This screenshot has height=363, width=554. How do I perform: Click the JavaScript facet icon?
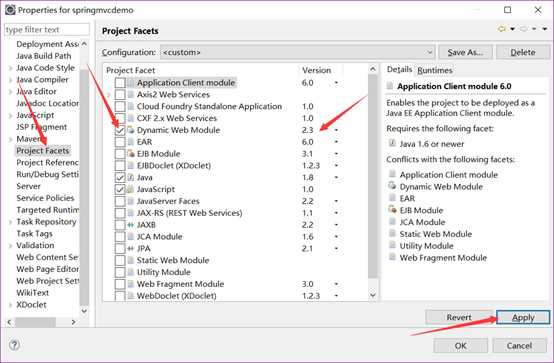coord(131,189)
